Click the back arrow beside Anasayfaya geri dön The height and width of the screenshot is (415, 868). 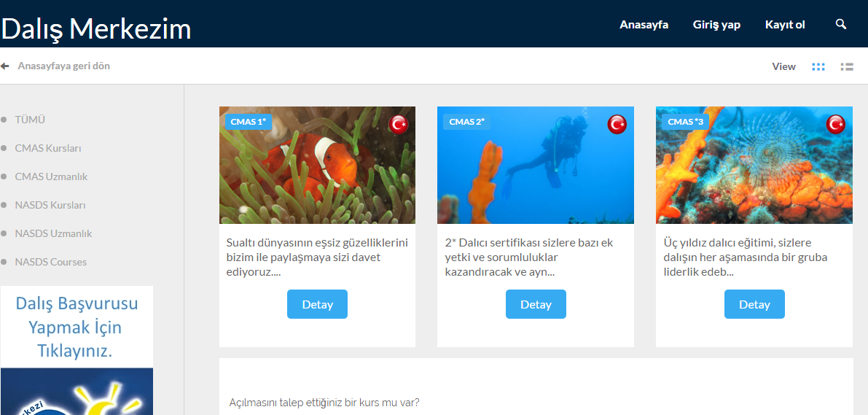click(x=5, y=66)
